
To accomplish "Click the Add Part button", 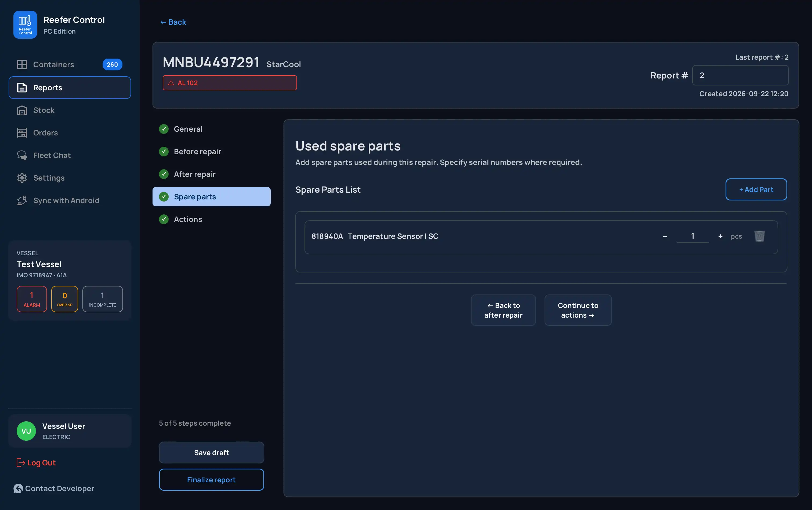I will tap(756, 189).
